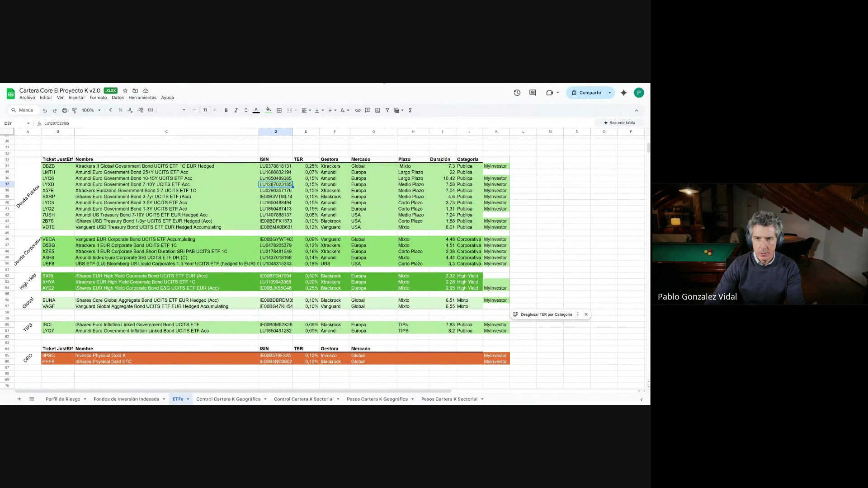Open the functions (sigma) menu
This screenshot has width=868, height=488.
(x=410, y=110)
